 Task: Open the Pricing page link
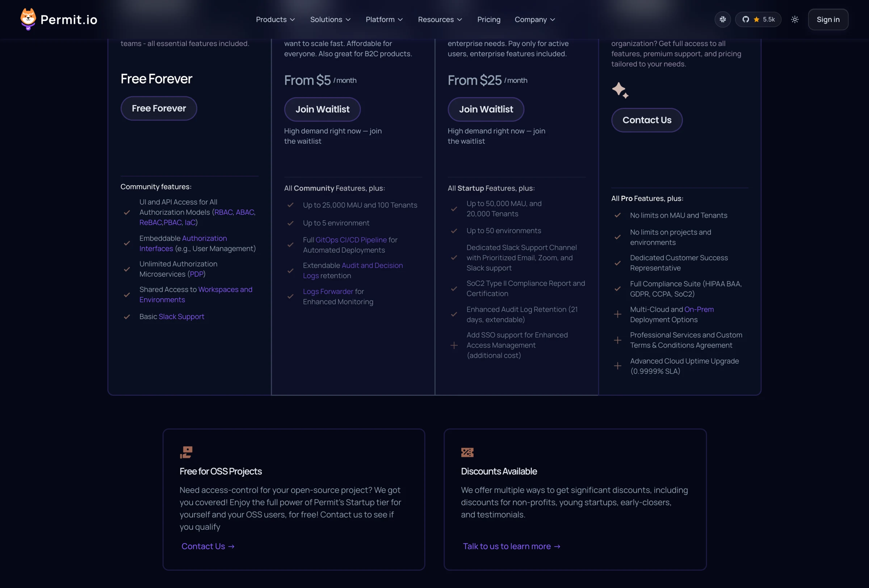489,20
